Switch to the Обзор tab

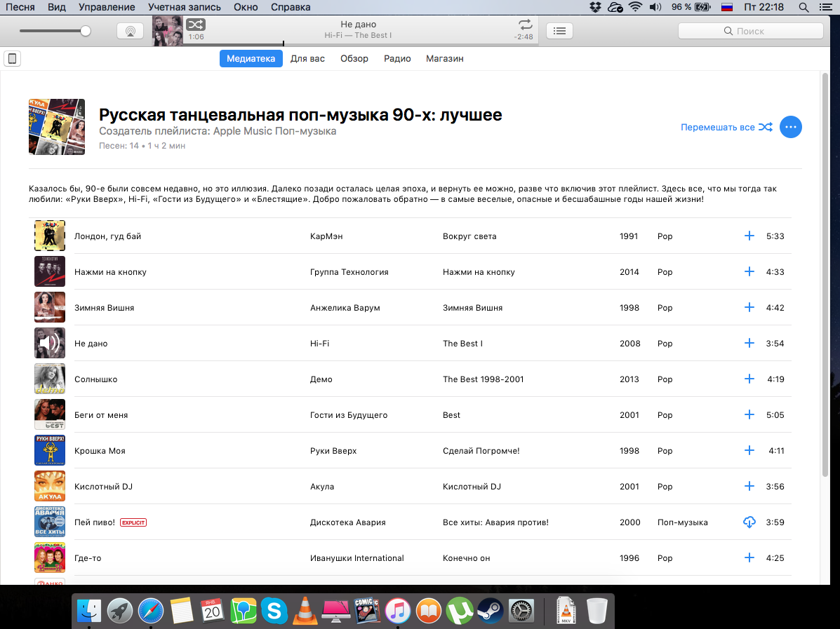pyautogui.click(x=354, y=58)
